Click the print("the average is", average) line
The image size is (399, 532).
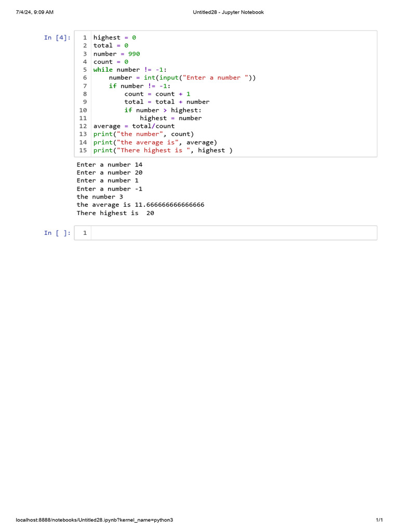(x=155, y=142)
